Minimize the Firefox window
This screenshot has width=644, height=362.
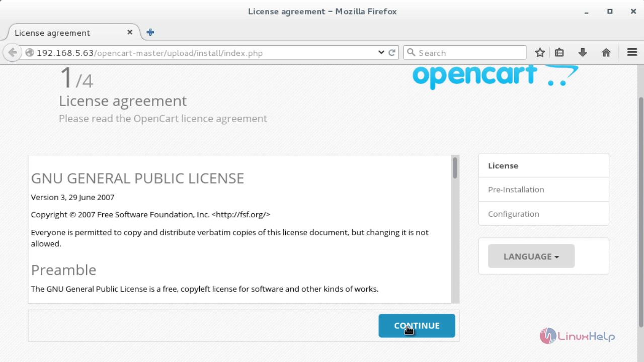[587, 12]
